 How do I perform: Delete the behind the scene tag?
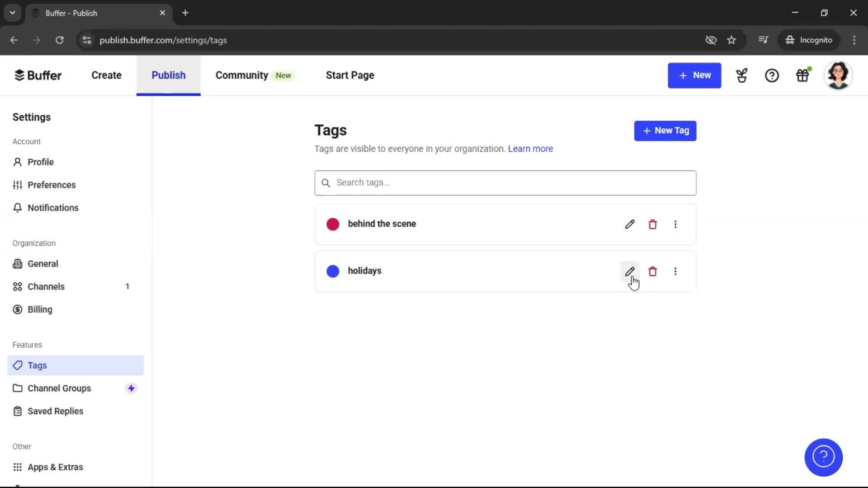point(652,224)
